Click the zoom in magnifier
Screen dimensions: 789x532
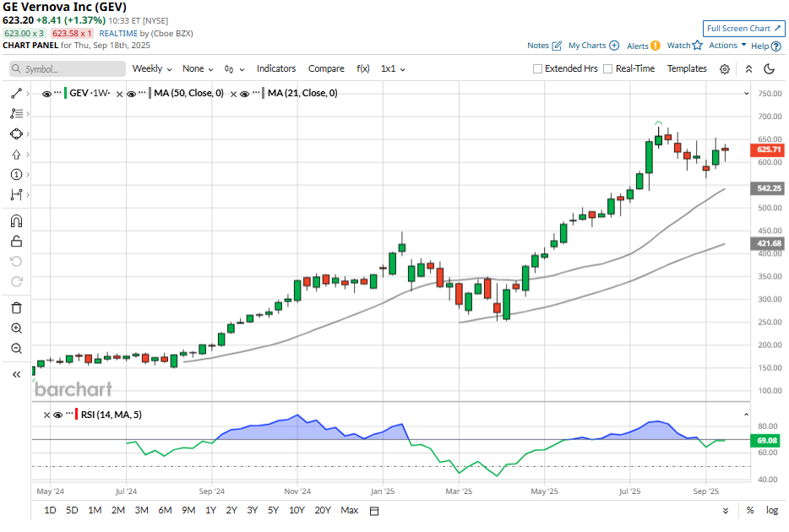pyautogui.click(x=16, y=328)
